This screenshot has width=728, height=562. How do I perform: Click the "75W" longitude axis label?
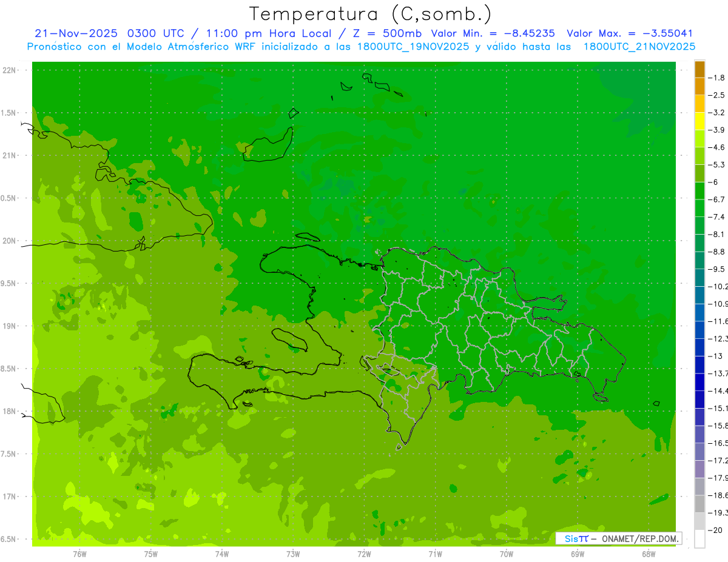point(150,554)
